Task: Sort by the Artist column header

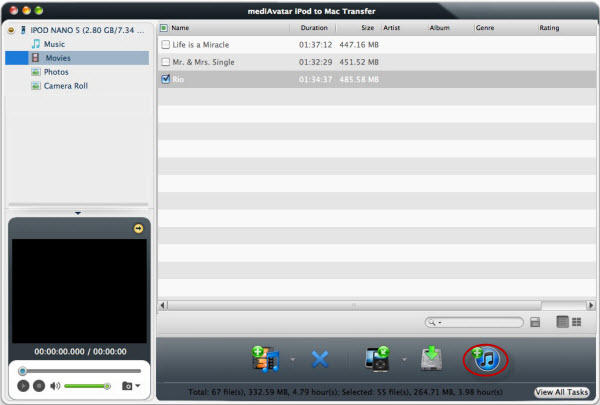Action: [391, 28]
